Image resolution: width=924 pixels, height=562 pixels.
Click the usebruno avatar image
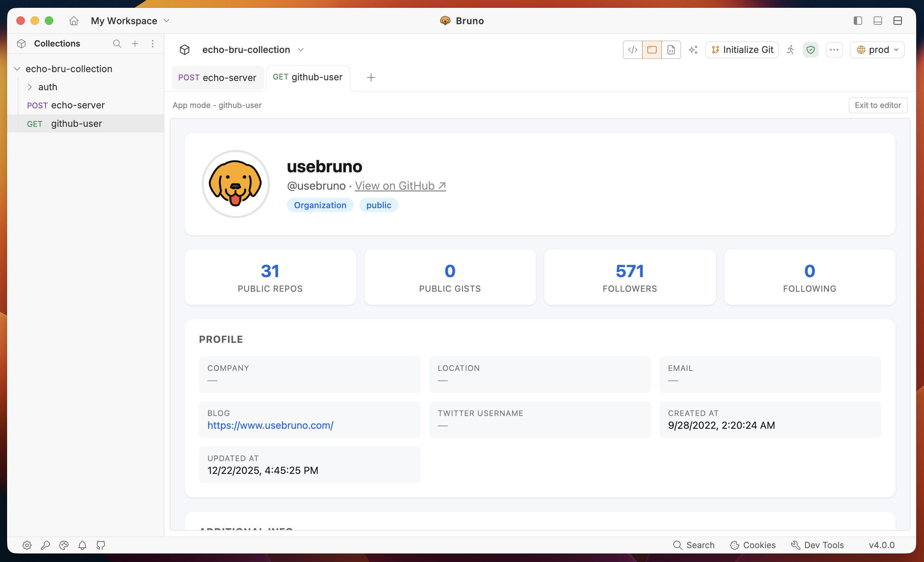point(235,184)
